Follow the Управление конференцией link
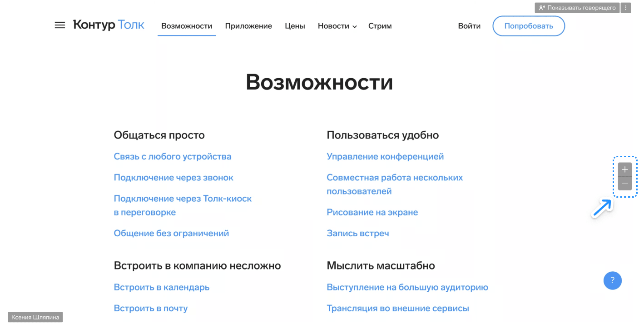 pyautogui.click(x=385, y=157)
